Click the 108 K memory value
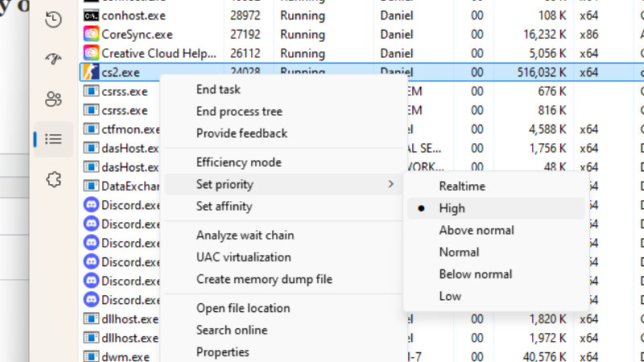 coord(552,15)
